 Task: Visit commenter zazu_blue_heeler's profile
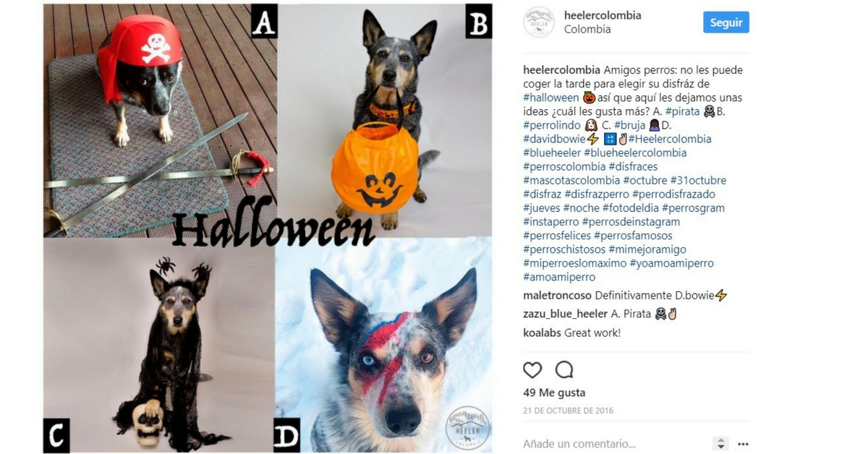[x=566, y=314]
